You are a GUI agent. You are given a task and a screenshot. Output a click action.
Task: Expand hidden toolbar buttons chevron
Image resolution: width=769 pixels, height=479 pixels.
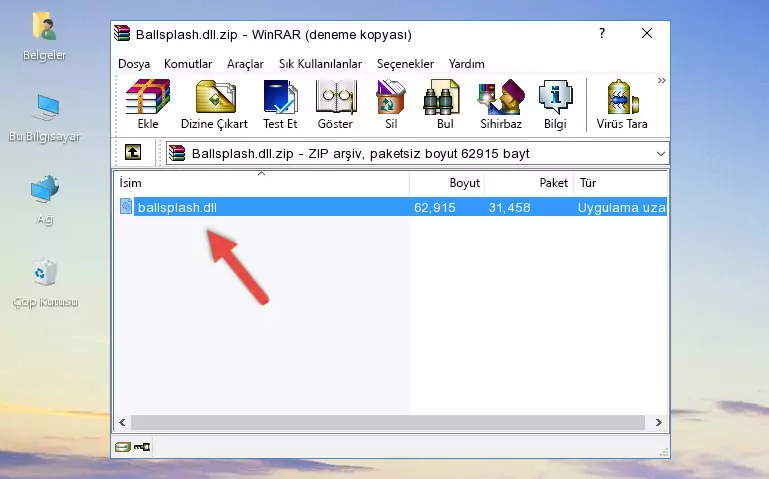point(662,80)
